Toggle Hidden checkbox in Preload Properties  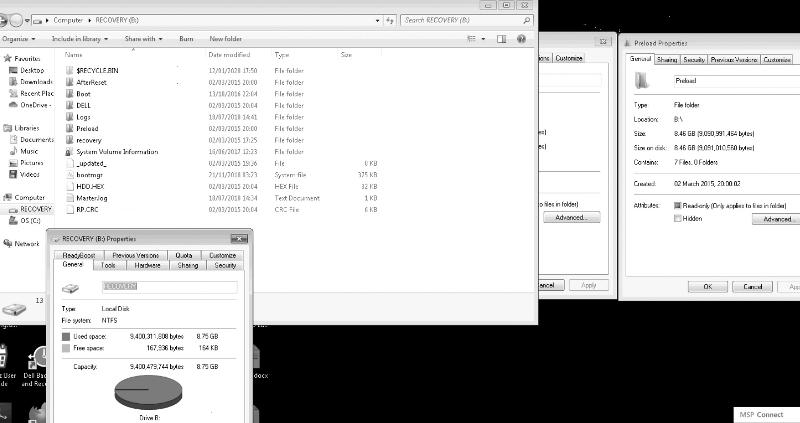pos(678,218)
